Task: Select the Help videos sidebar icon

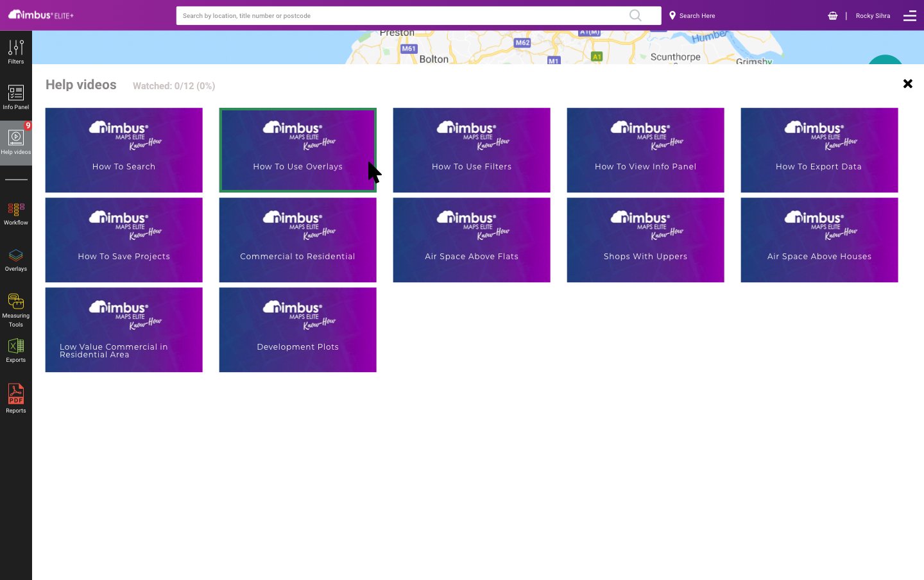Action: pos(16,142)
